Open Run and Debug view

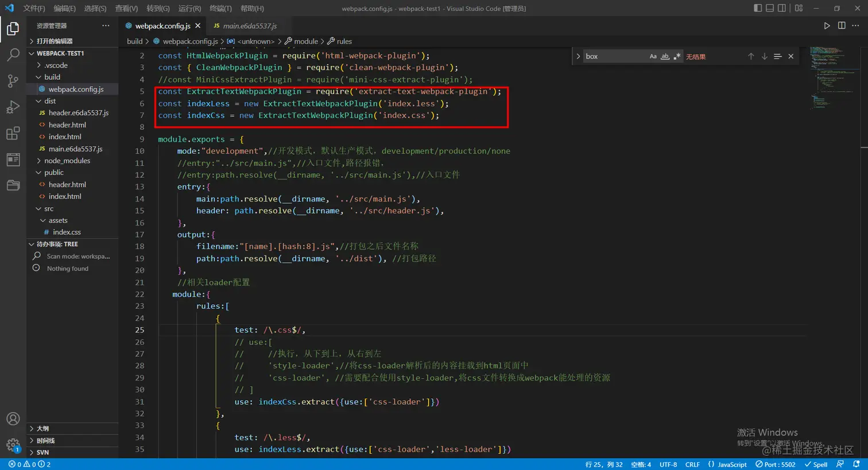pos(13,107)
